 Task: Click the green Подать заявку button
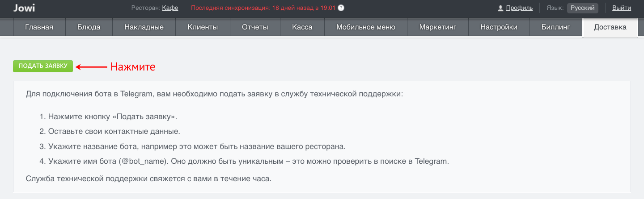(43, 66)
